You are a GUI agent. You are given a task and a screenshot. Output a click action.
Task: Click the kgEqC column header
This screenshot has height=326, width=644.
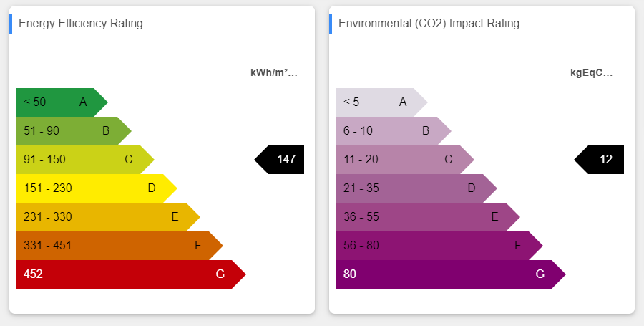pyautogui.click(x=592, y=72)
